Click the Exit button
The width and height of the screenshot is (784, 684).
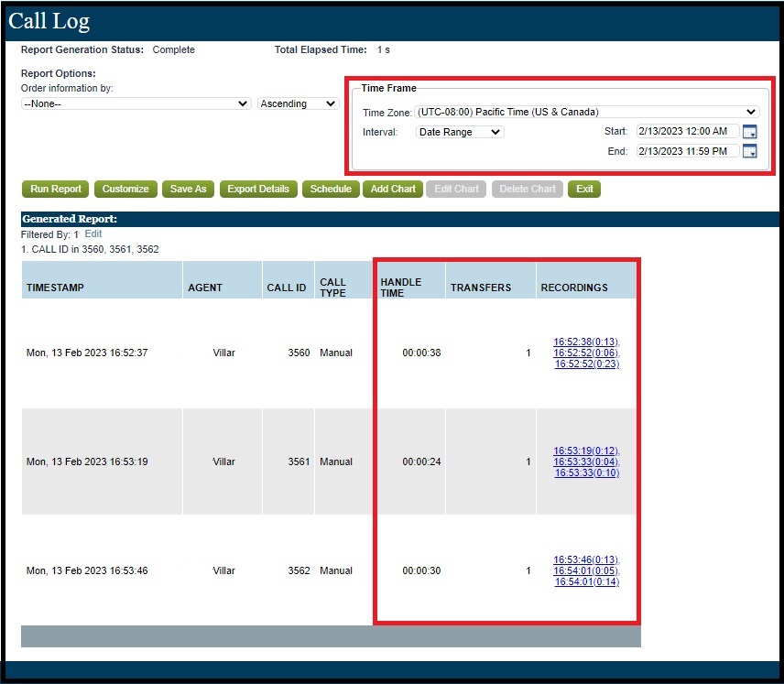584,189
